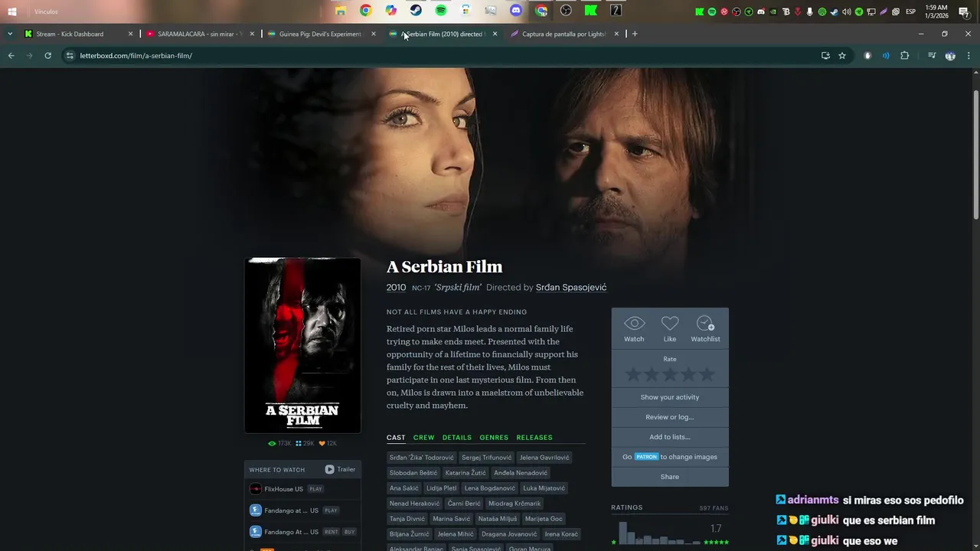Viewport: 980px width, 551px height.
Task: Open site information icon in address bar
Action: point(70,56)
